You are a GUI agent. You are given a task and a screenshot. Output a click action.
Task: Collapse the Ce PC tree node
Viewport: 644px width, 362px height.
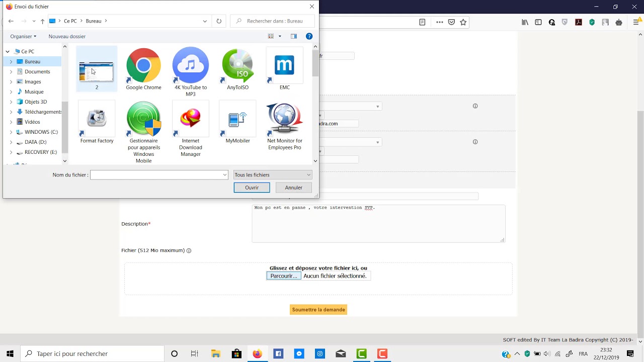(8, 51)
